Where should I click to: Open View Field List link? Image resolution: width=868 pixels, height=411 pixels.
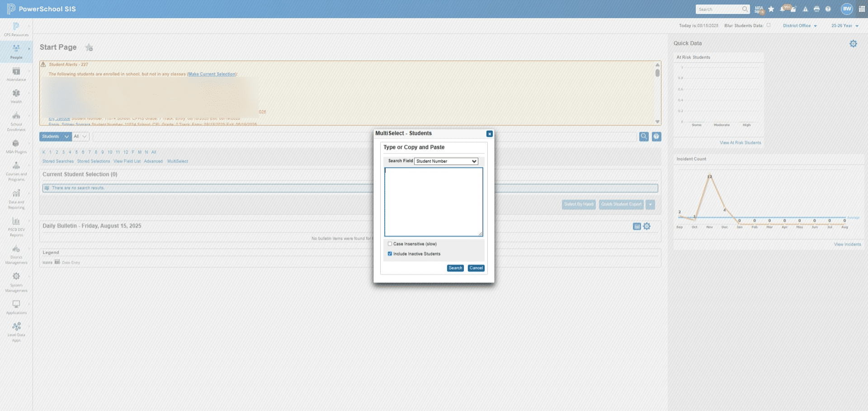coord(127,161)
